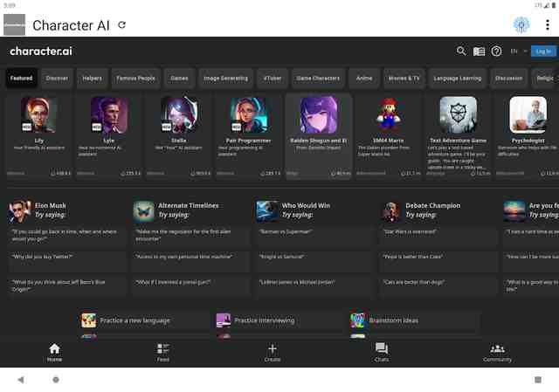Open Community in bottom navigation
This screenshot has height=392, width=559.
point(497,353)
